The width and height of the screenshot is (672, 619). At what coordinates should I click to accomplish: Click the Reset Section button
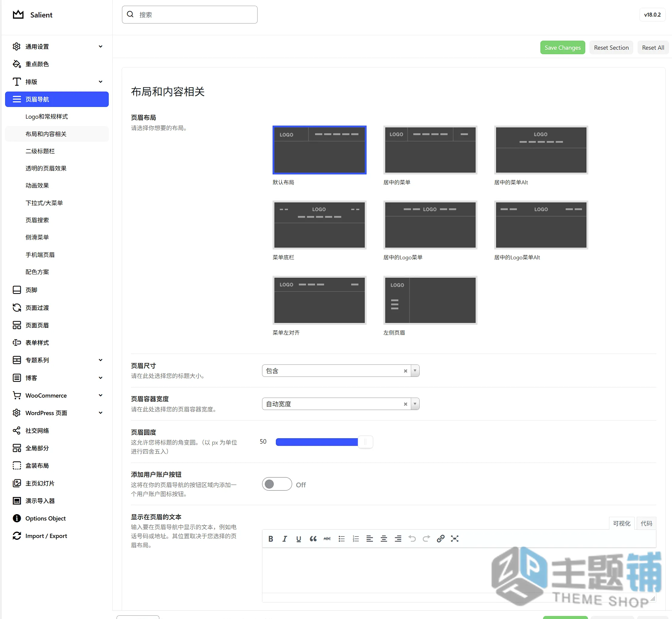point(611,48)
